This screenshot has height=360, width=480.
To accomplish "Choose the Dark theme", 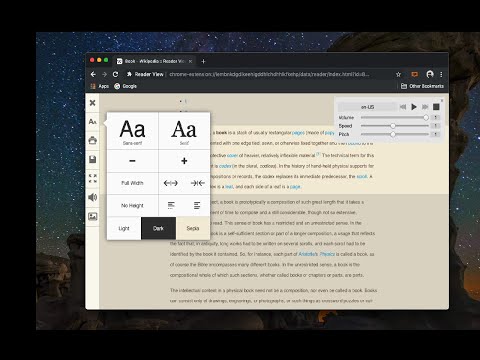I will pyautogui.click(x=158, y=228).
